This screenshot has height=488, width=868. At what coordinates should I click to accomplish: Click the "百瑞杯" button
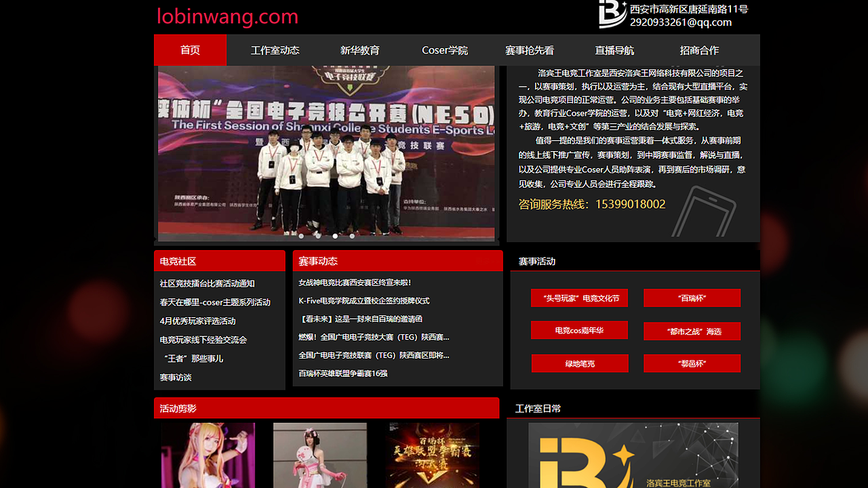692,298
